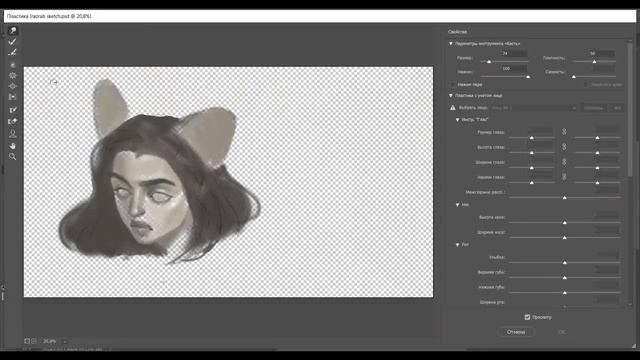Viewport: 640px width, 360px height.
Task: Toggle the Stylus Pressure checkbox
Action: [x=452, y=84]
